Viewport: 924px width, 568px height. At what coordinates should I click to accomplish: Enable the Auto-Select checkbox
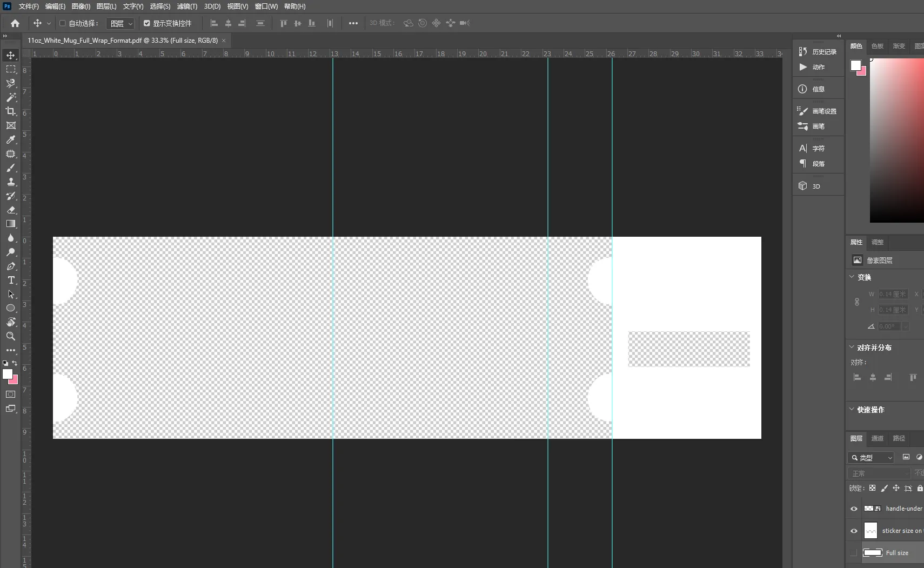63,23
